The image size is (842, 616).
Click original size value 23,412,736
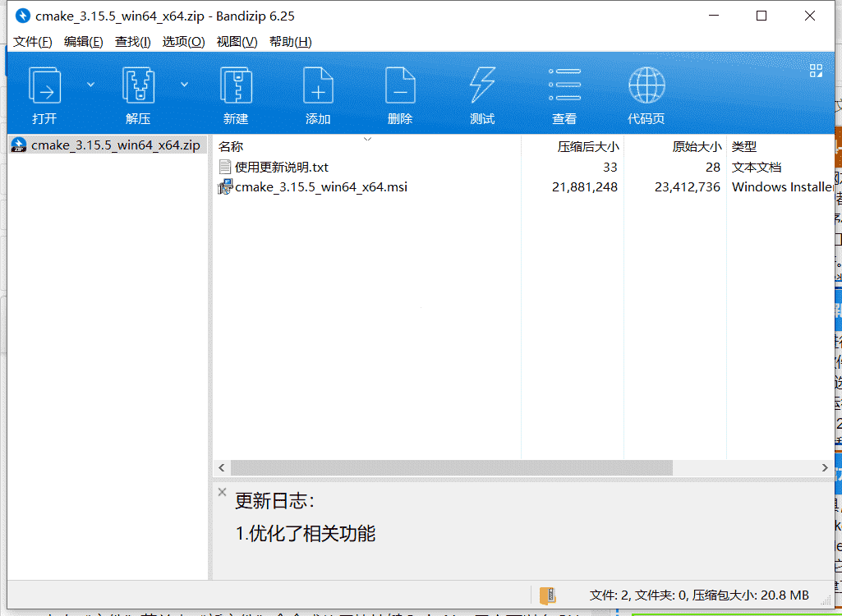pos(688,187)
